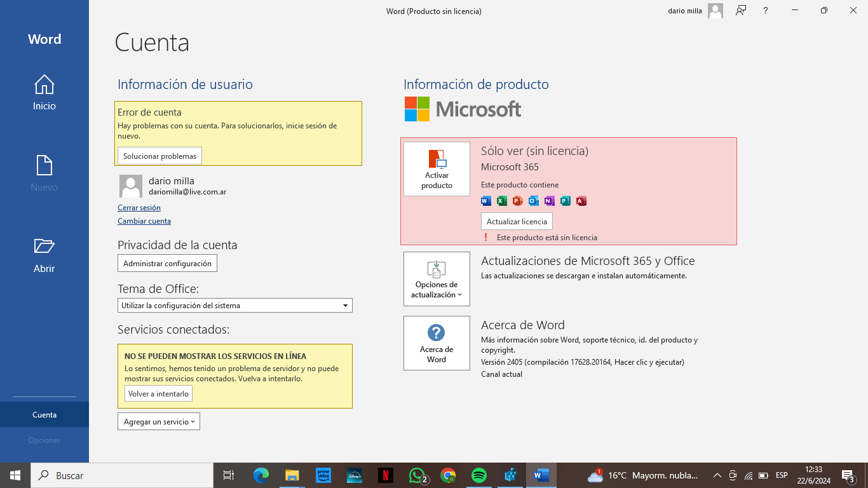Show hidden system tray icons
The height and width of the screenshot is (488, 868).
click(717, 475)
